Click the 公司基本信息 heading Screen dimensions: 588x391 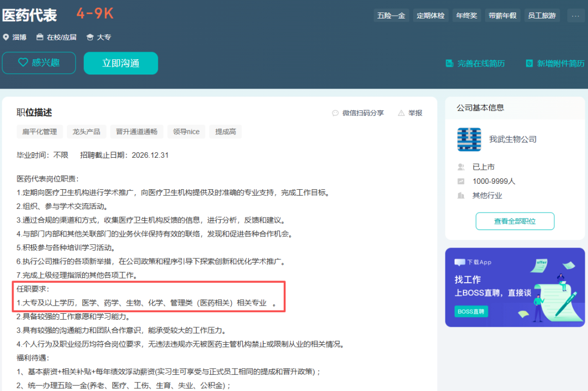[x=480, y=108]
